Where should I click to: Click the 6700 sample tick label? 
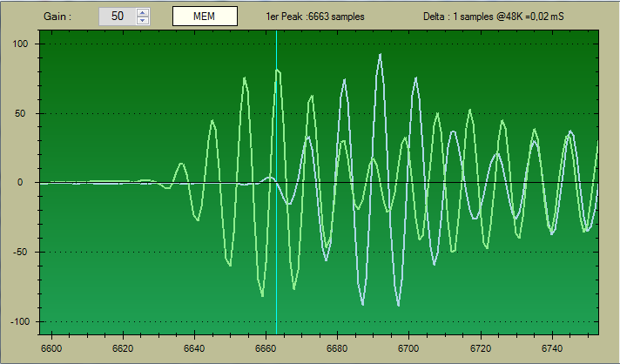coord(409,347)
